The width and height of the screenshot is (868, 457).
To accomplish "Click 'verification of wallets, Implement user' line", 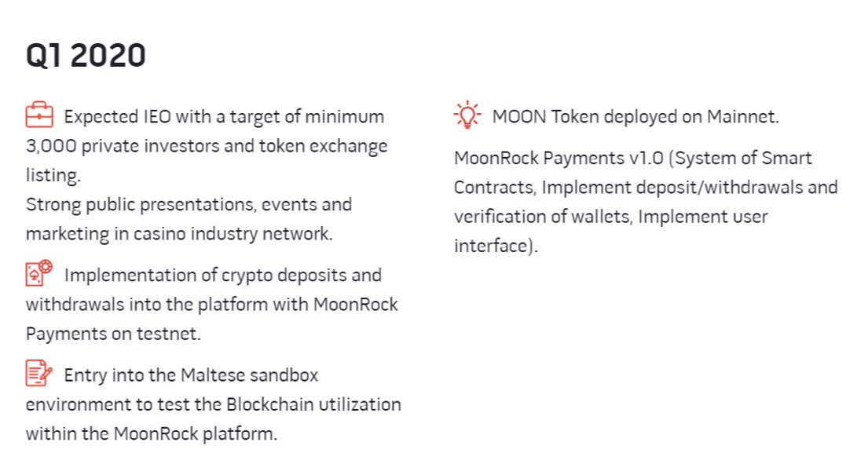I will coord(610,217).
